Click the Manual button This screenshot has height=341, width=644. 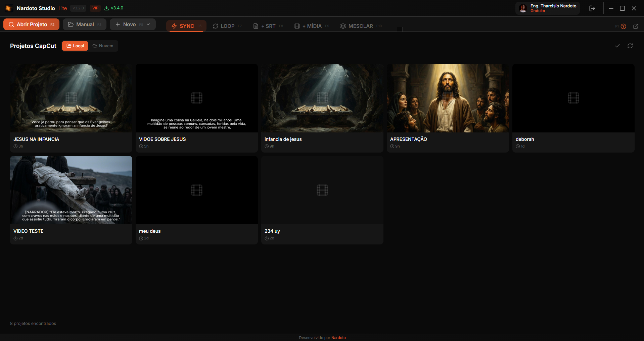(x=85, y=24)
